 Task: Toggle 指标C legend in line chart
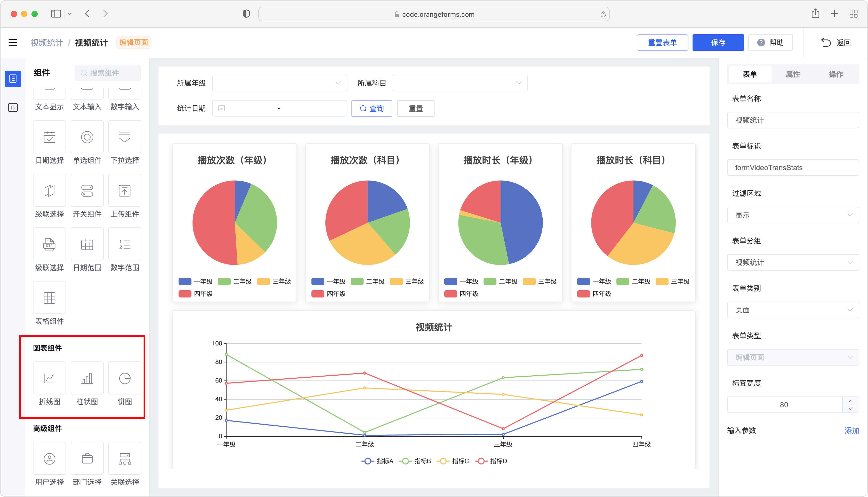453,461
